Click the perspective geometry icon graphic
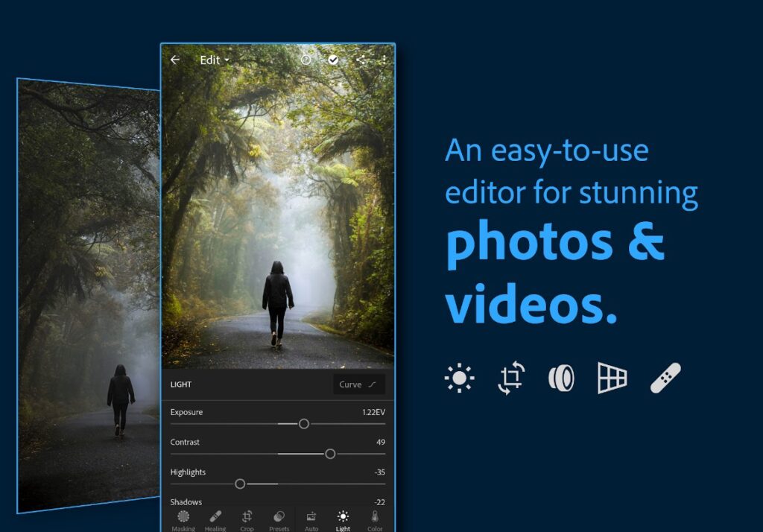This screenshot has height=532, width=763. [612, 378]
